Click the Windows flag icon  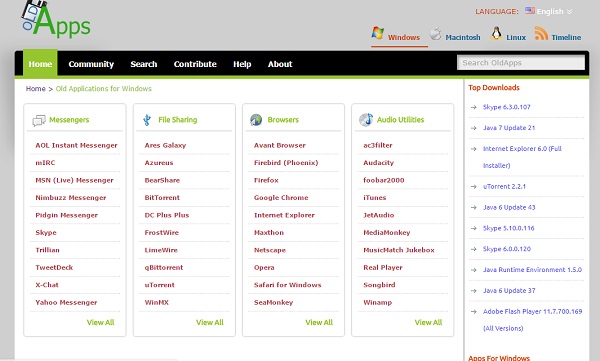coord(378,33)
